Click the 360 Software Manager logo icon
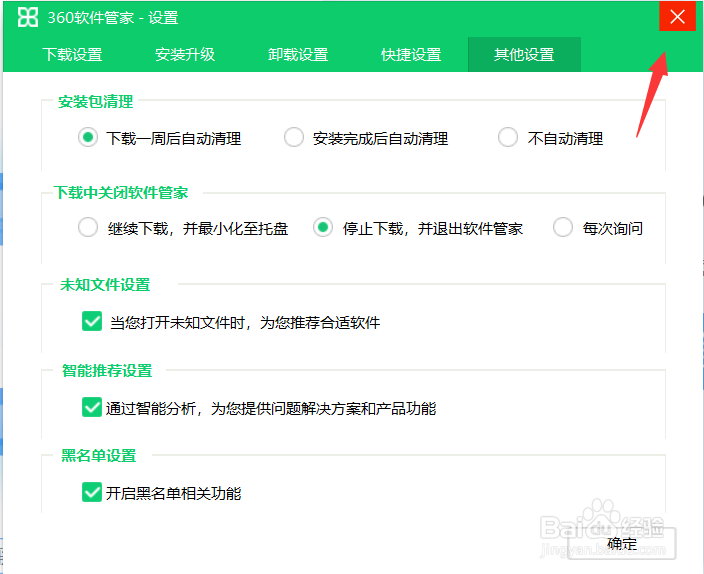Viewport: 704px width, 574px height. (x=28, y=18)
